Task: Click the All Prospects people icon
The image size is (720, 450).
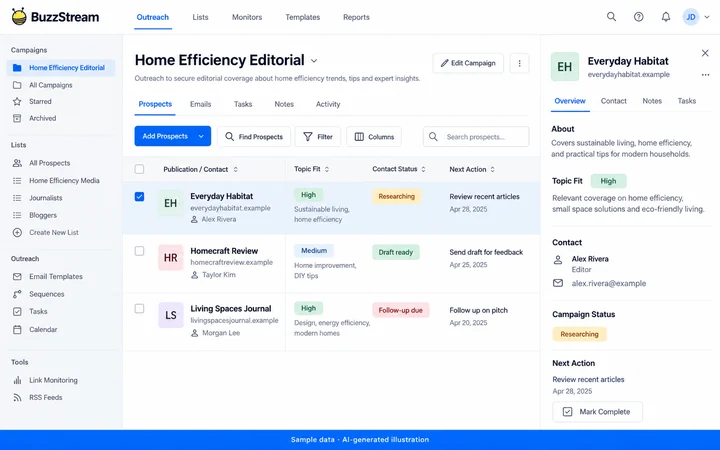Action: coord(17,163)
